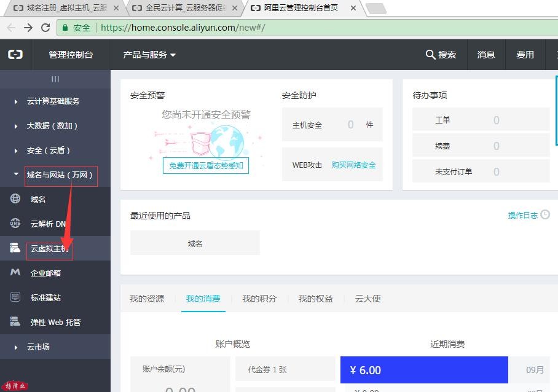Image resolution: width=558 pixels, height=392 pixels.
Task: Click the 续费 pending item row
Action: point(481,146)
